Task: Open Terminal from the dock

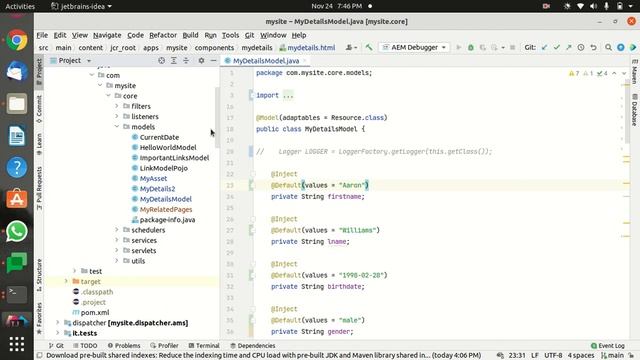Action: [x=17, y=294]
